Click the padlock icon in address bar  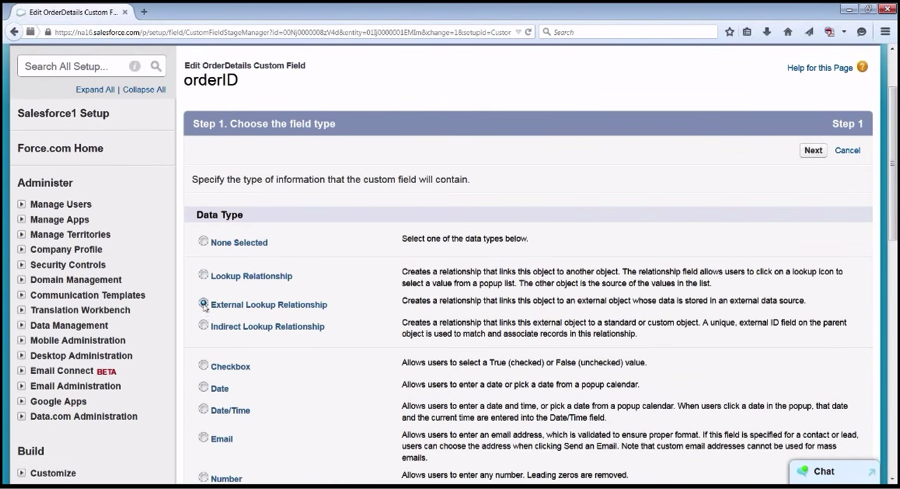tap(48, 32)
